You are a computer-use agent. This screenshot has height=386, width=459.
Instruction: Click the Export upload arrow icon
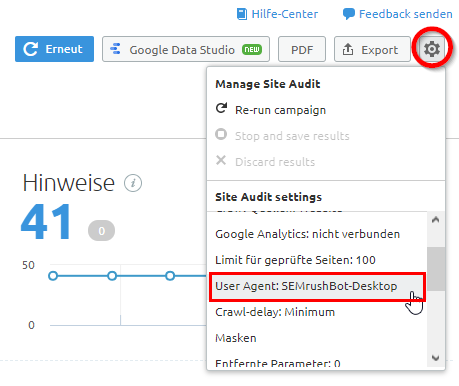[x=348, y=49]
